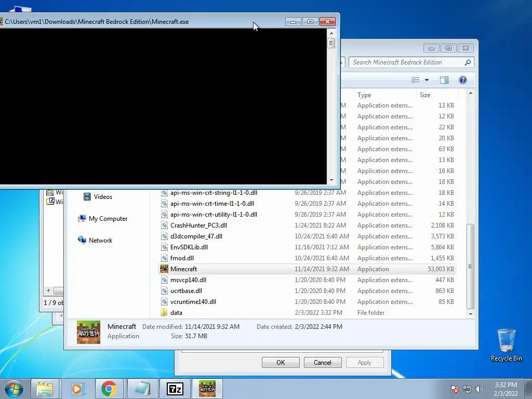The height and width of the screenshot is (399, 532).
Task: Click the network tray icon
Action: click(467, 389)
